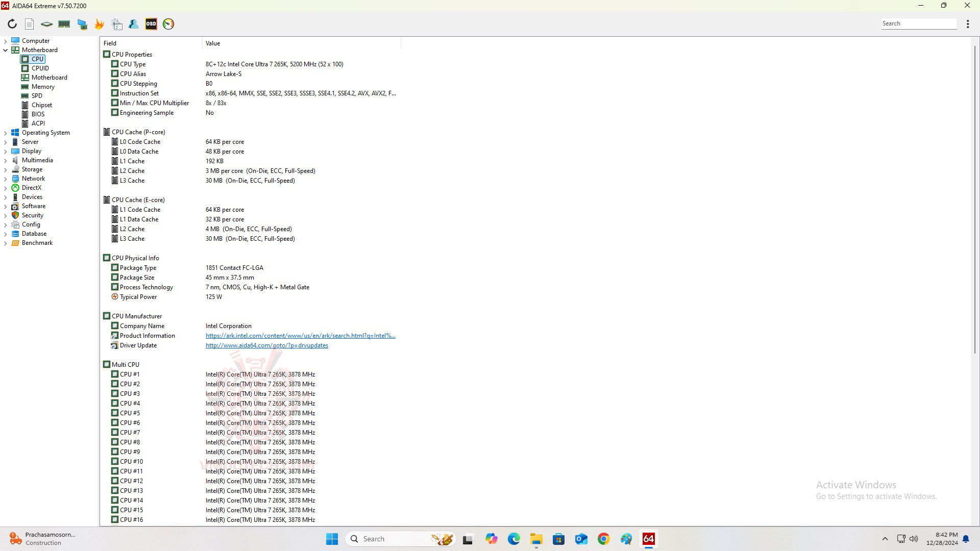Click the vertical scrollbar of details pane
This screenshot has height=551, width=980.
975,204
